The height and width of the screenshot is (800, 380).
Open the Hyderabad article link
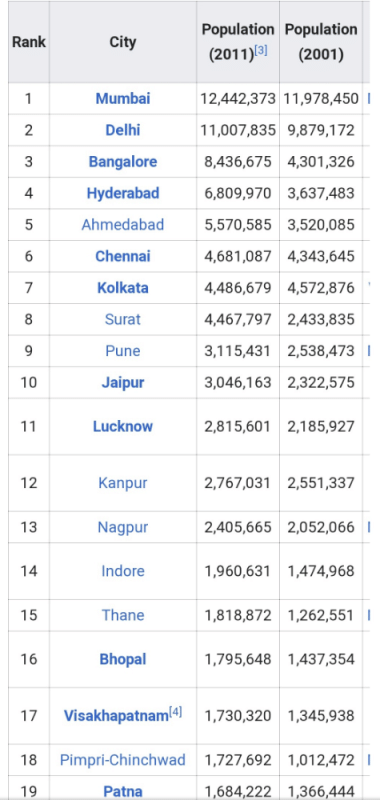coord(123,193)
